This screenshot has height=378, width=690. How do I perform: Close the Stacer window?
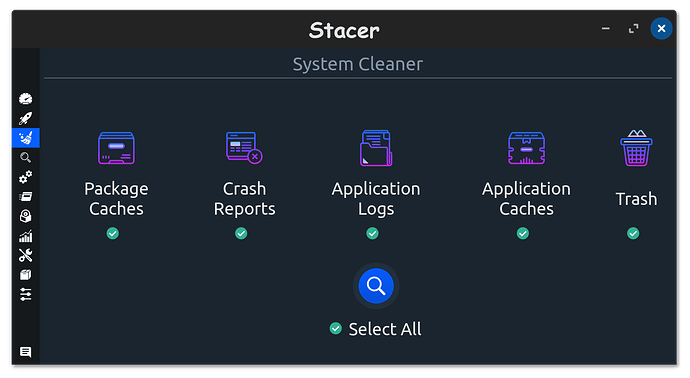click(x=661, y=29)
